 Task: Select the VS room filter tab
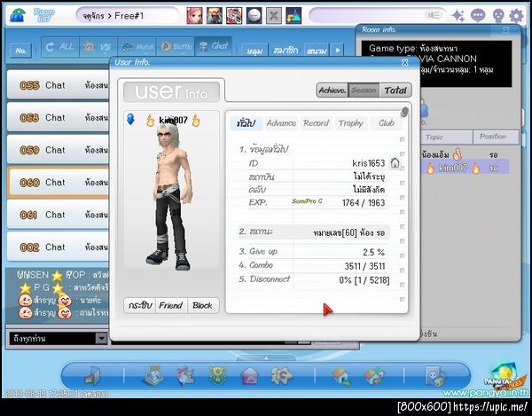(x=98, y=46)
